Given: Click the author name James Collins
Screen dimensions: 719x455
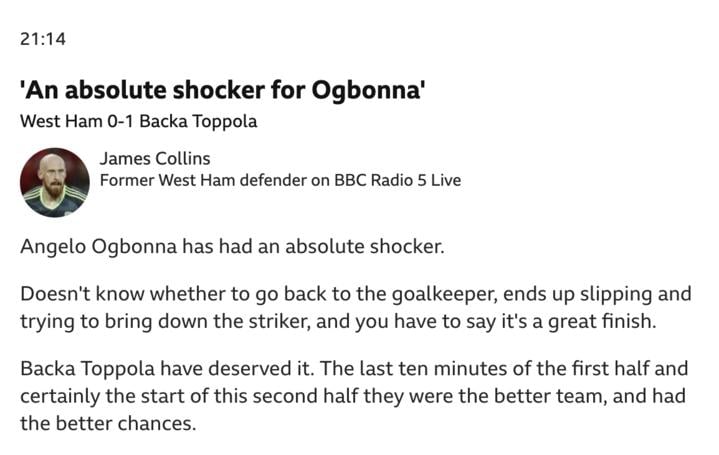Looking at the screenshot, I should 155,159.
